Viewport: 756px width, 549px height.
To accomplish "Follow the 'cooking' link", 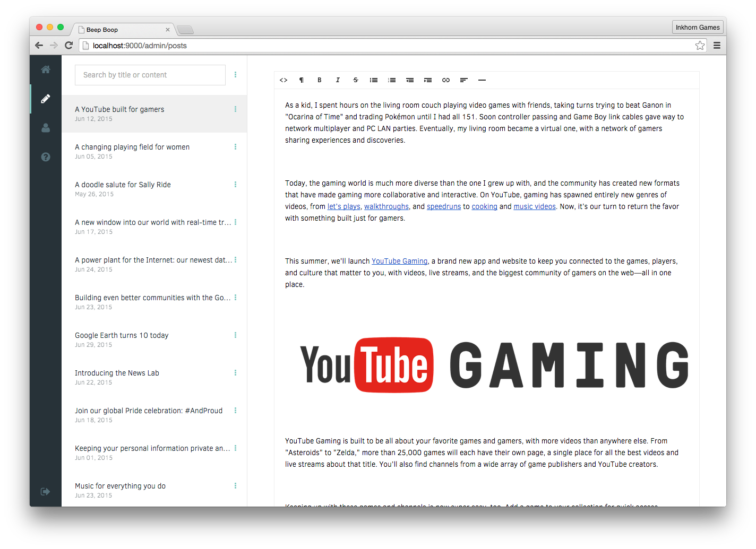I will (485, 207).
